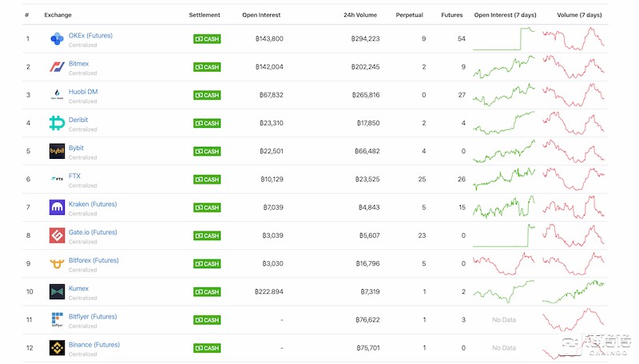Click the CASH settlement badge for OKEx
Viewport: 639px width, 364px height.
pos(207,39)
